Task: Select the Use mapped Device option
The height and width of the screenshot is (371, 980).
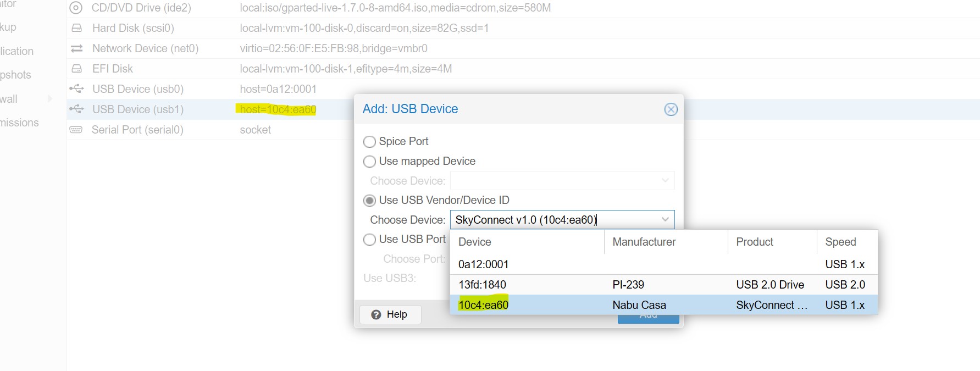Action: click(x=370, y=162)
